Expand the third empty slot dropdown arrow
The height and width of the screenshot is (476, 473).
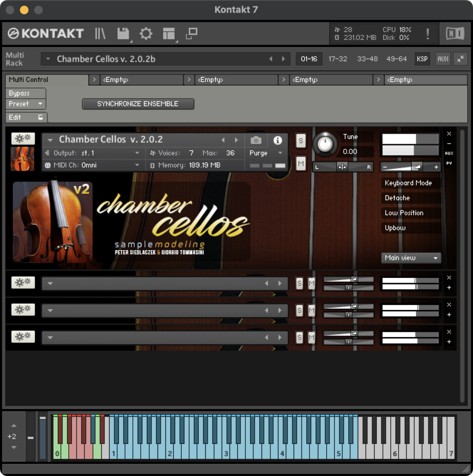(50, 337)
